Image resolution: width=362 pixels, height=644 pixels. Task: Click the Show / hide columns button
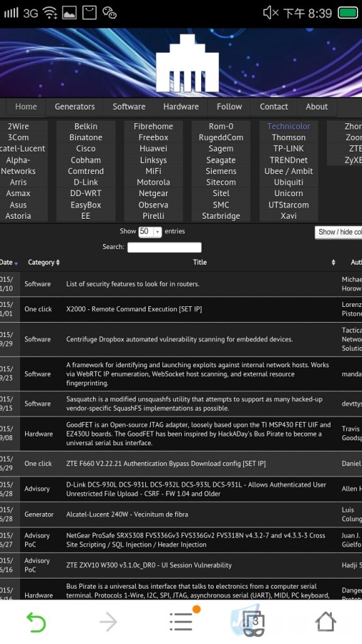click(x=339, y=232)
